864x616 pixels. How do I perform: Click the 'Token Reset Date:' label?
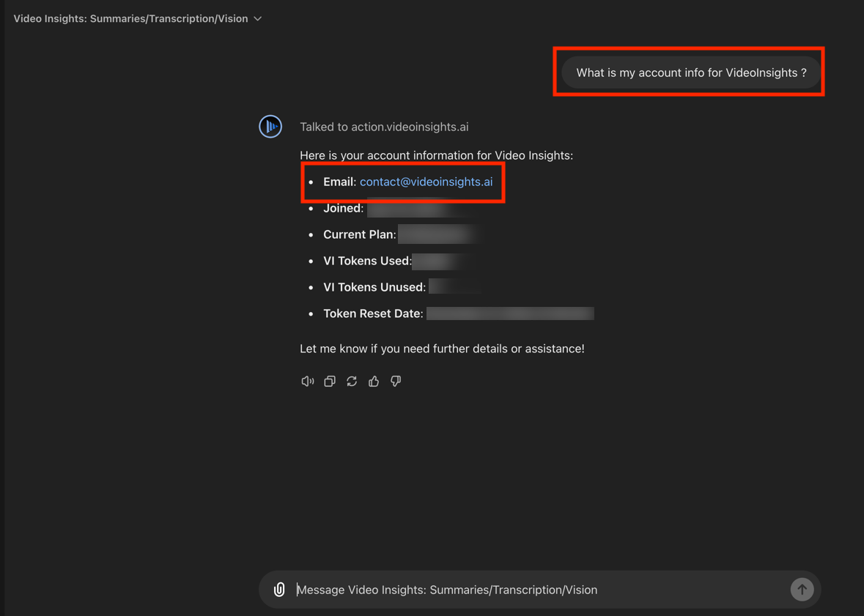(x=373, y=313)
